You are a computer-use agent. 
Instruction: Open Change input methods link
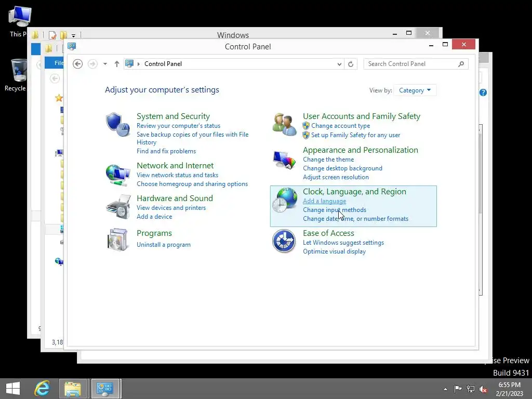pos(335,210)
